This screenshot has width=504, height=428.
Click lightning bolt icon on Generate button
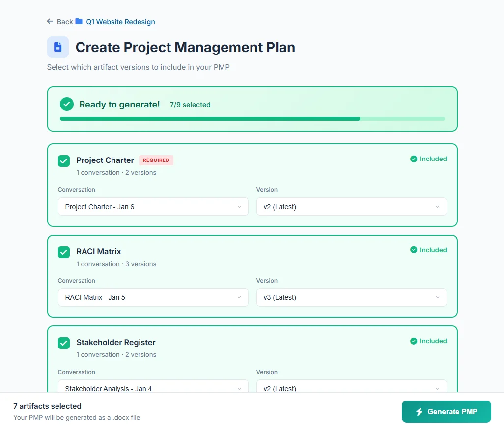click(419, 412)
